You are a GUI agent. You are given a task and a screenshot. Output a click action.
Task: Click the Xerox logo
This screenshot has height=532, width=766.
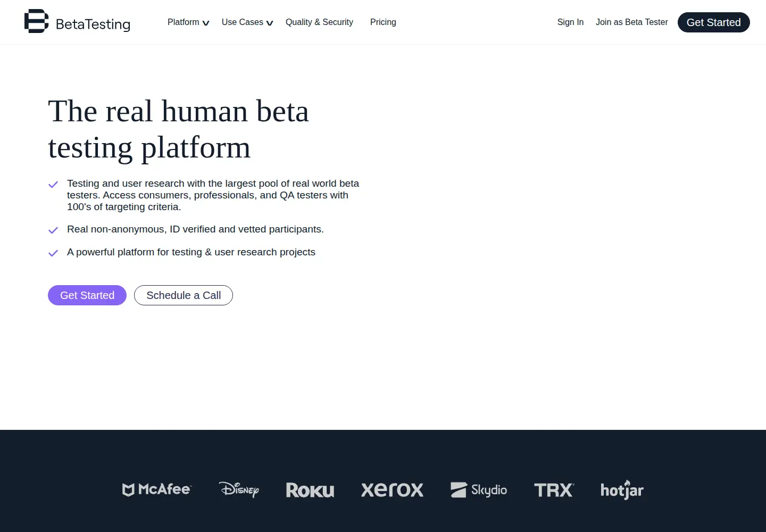pos(393,489)
